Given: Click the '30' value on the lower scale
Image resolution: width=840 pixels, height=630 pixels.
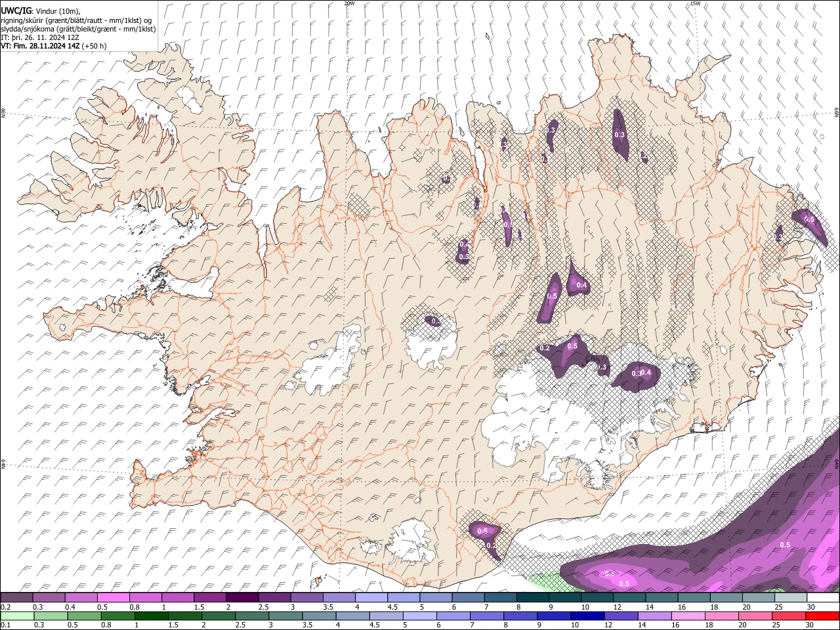Looking at the screenshot, I should 810,625.
